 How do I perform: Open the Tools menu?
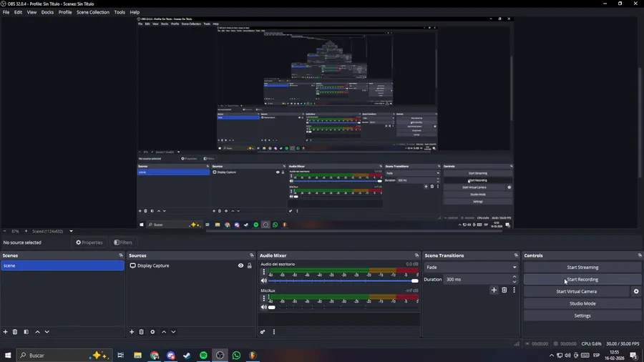[x=119, y=12]
